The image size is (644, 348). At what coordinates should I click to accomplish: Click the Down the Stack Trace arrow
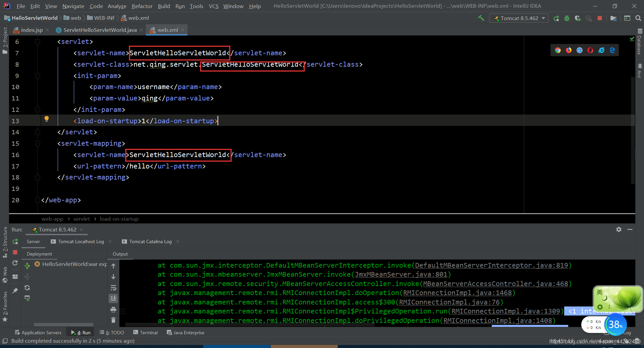[113, 277]
